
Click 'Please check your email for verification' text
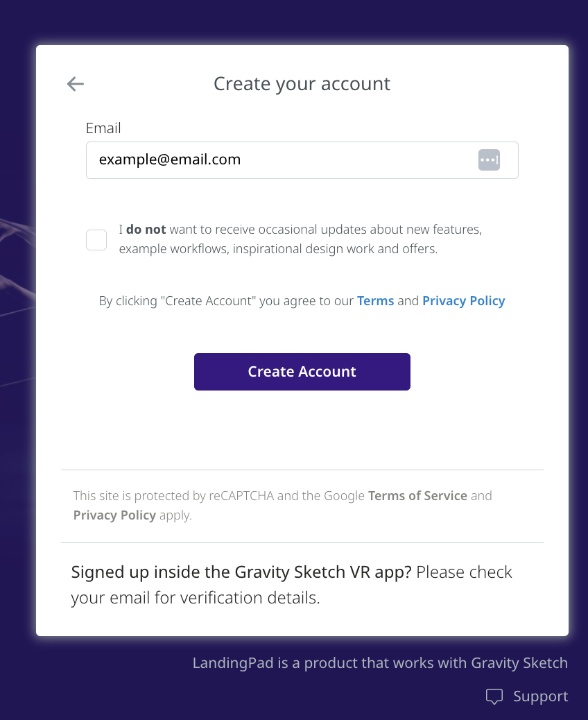(x=291, y=585)
